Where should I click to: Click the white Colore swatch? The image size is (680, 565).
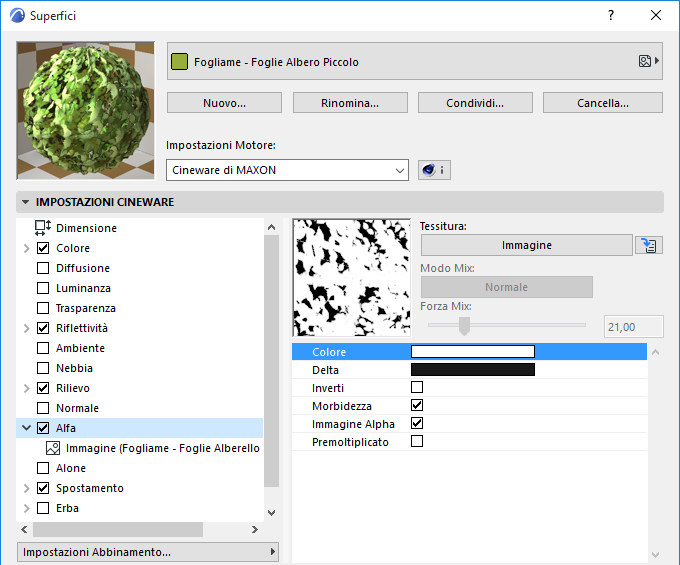pos(473,352)
